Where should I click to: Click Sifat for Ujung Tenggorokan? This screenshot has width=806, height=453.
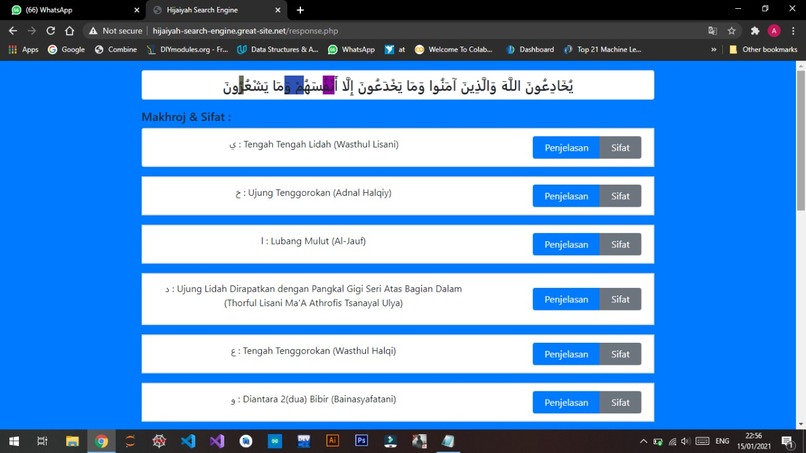pos(620,196)
